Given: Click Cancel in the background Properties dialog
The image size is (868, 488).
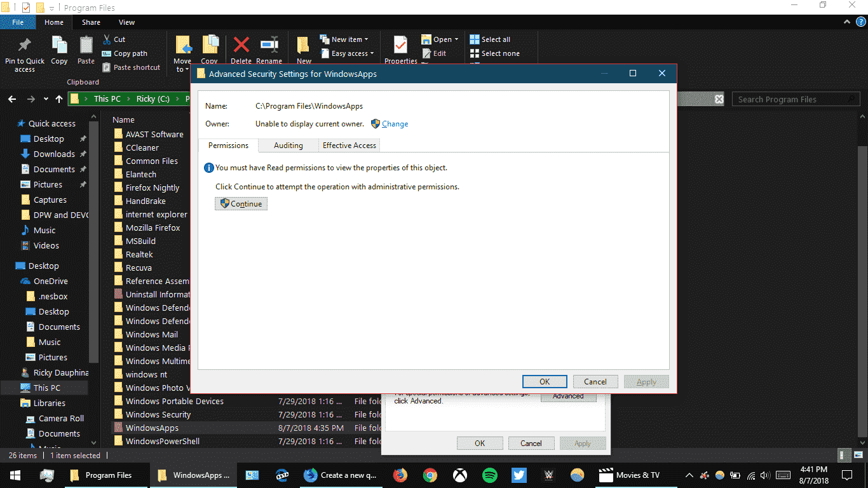Looking at the screenshot, I should tap(531, 444).
